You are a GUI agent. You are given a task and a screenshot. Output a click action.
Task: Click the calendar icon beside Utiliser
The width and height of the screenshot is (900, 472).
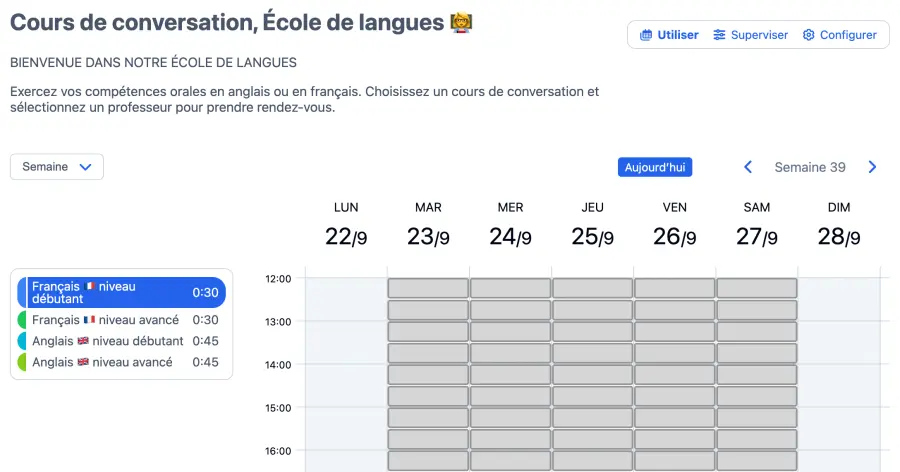(647, 35)
